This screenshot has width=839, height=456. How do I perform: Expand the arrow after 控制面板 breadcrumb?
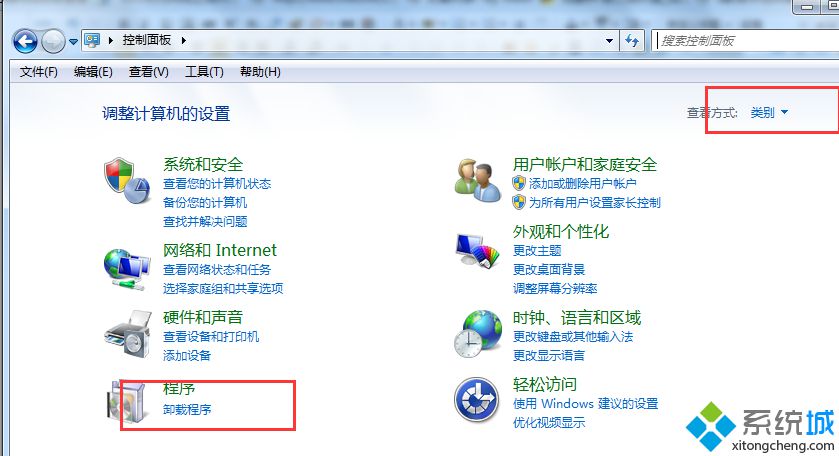coord(184,40)
